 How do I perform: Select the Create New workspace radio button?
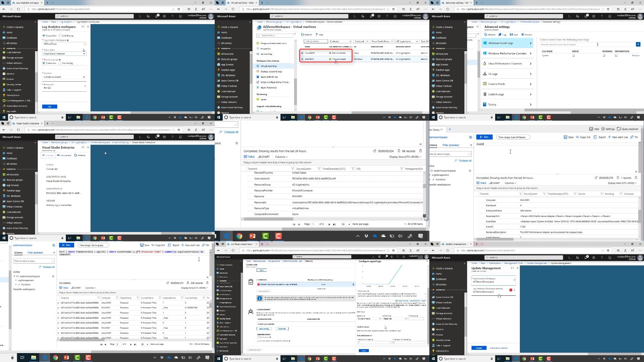(x=44, y=36)
